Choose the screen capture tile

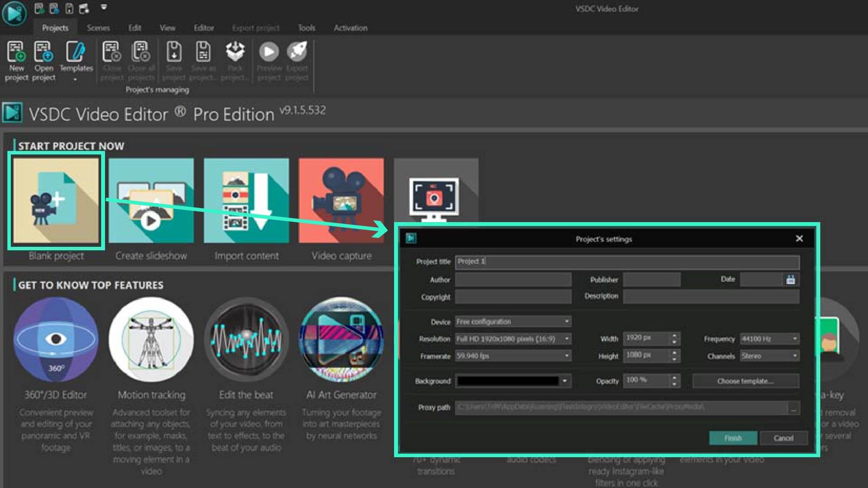click(x=436, y=191)
